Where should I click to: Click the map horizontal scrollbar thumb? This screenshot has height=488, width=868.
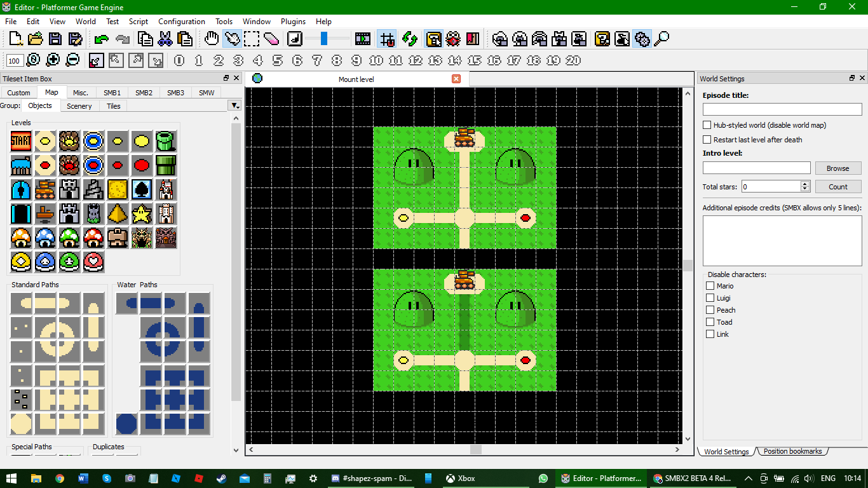tap(475, 449)
